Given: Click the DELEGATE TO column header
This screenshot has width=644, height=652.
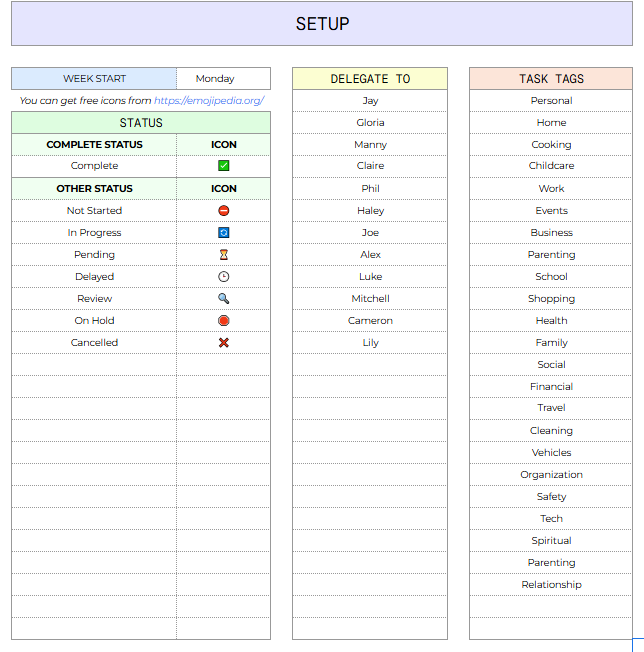Looking at the screenshot, I should click(x=370, y=79).
